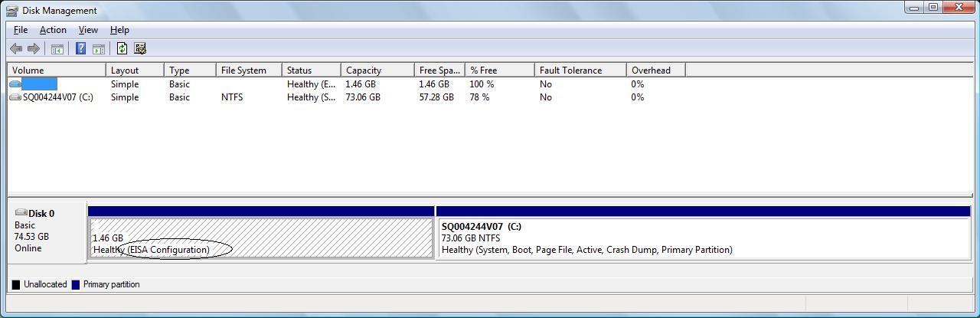Click the Disk 0 drive icon
This screenshot has height=318, width=980.
[21, 212]
